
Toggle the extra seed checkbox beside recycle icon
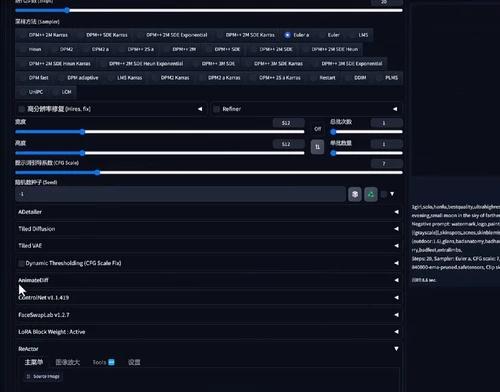pyautogui.click(x=384, y=194)
